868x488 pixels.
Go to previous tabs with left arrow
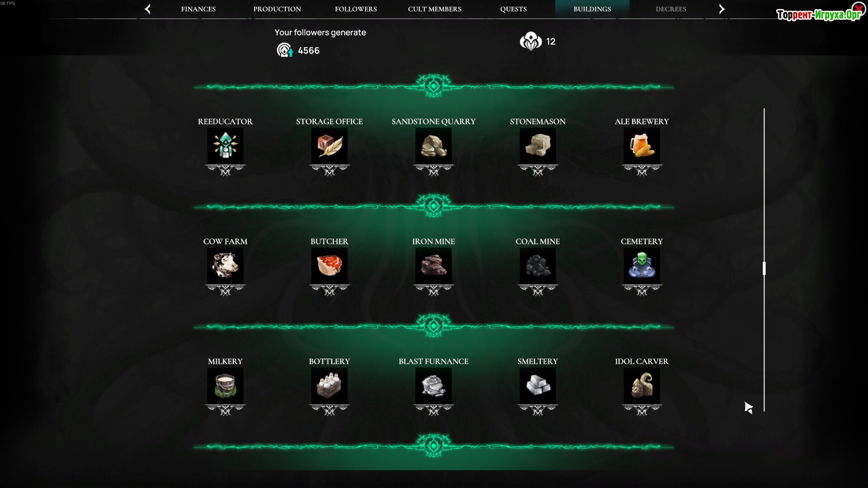tap(147, 9)
